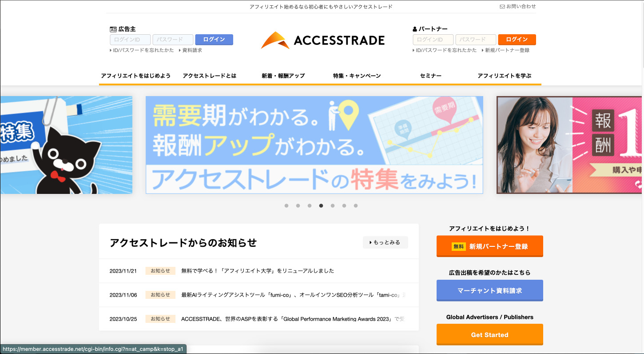This screenshot has width=644, height=354.
Task: Click the お知らせ tag dated 2023/11/06
Action: (x=160, y=295)
